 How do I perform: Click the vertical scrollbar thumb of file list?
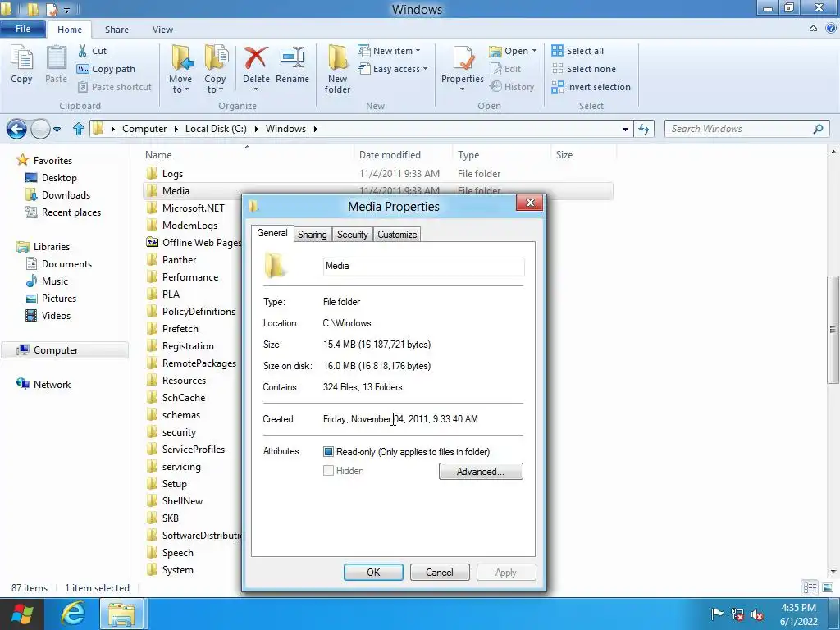point(833,330)
